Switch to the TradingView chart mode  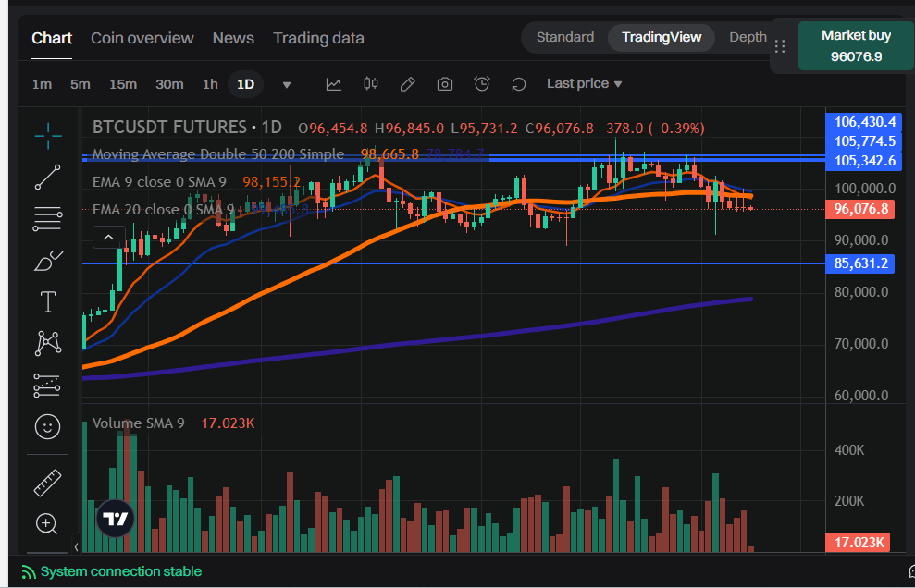tap(662, 37)
